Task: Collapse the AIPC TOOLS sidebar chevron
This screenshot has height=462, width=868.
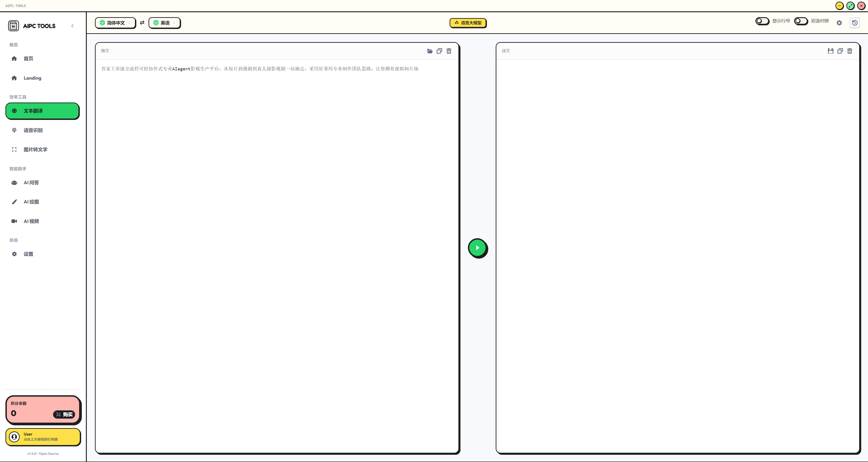Action: (72, 26)
